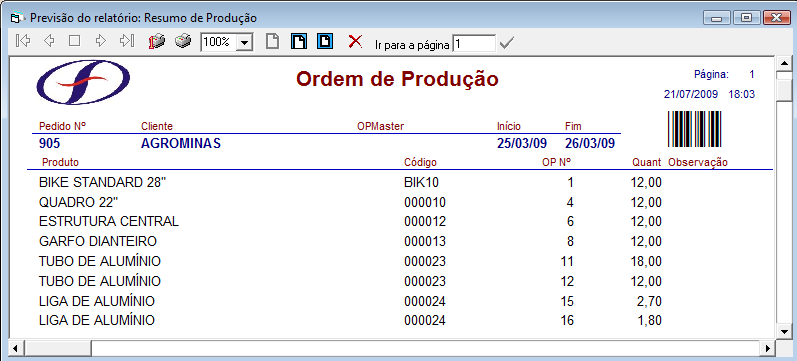Viewport: 797px width, 361px height.
Task: Go to previous page arrow
Action: pos(49,41)
